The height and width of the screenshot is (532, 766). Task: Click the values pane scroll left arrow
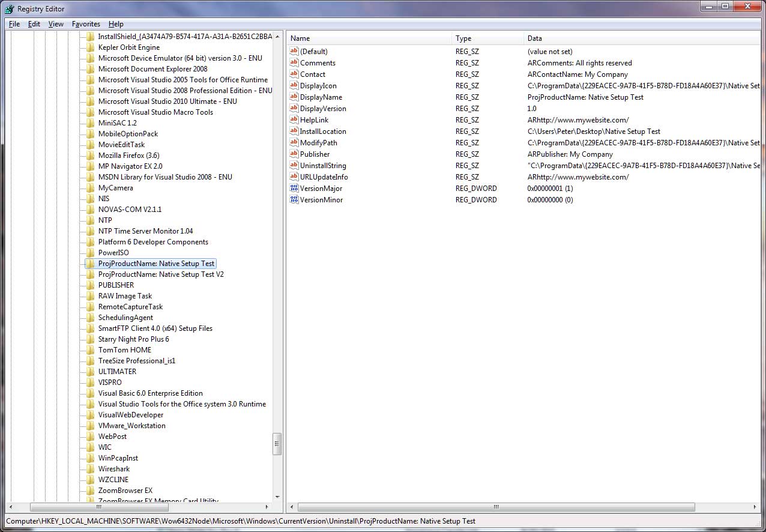[291, 507]
